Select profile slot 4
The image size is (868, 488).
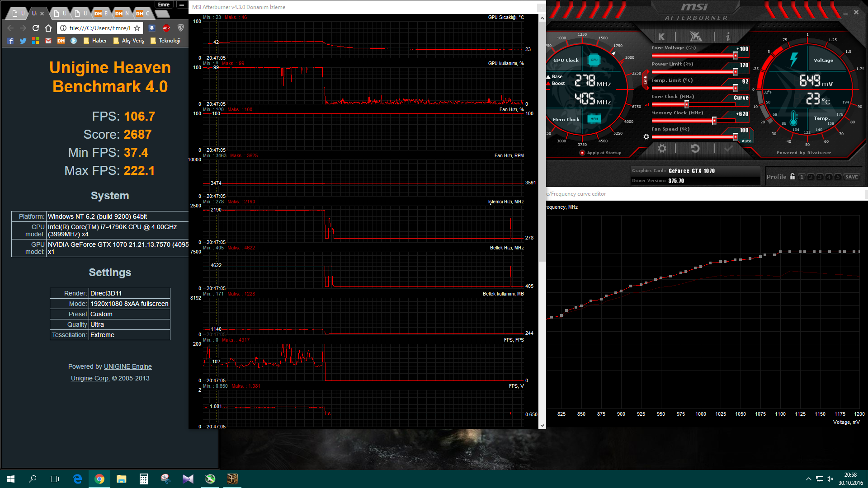click(x=829, y=177)
